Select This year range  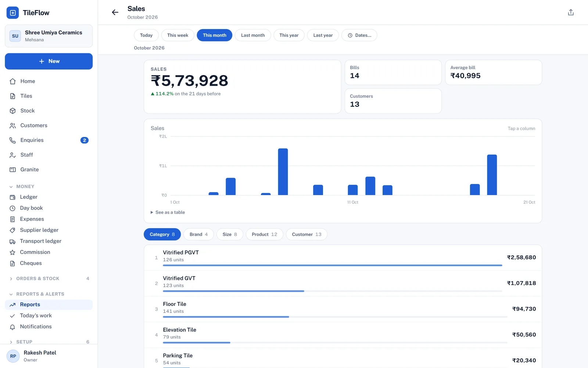[x=289, y=35]
